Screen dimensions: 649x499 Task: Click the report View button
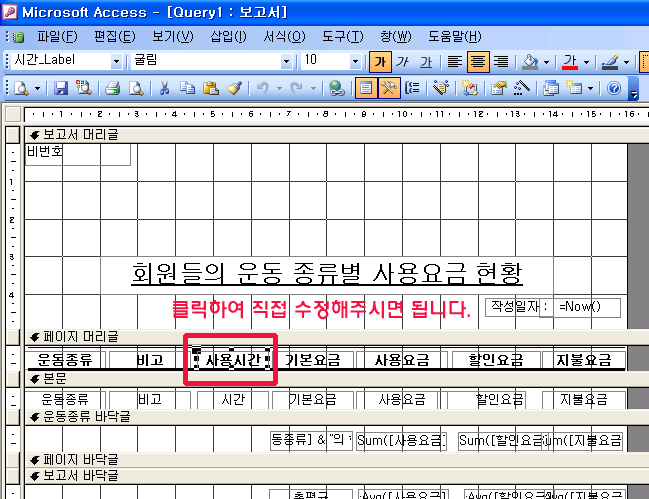point(21,88)
